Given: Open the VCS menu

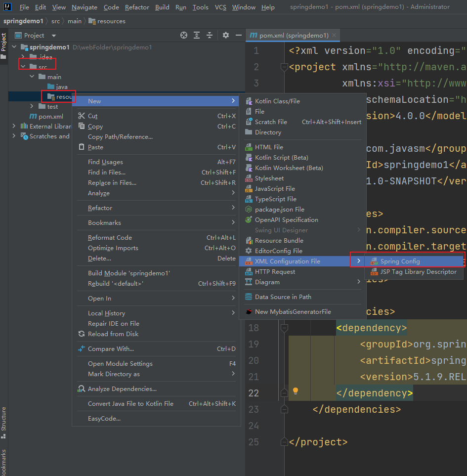Looking at the screenshot, I should point(220,7).
